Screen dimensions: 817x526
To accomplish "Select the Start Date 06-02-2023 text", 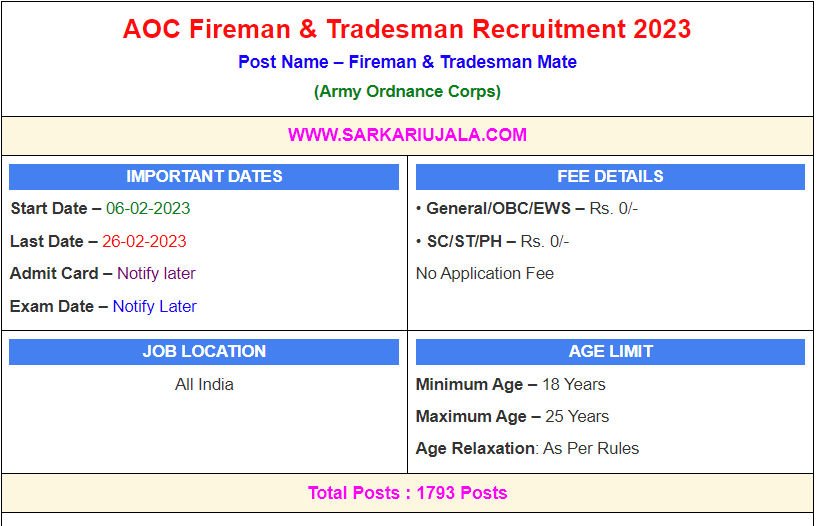I will click(x=100, y=209).
